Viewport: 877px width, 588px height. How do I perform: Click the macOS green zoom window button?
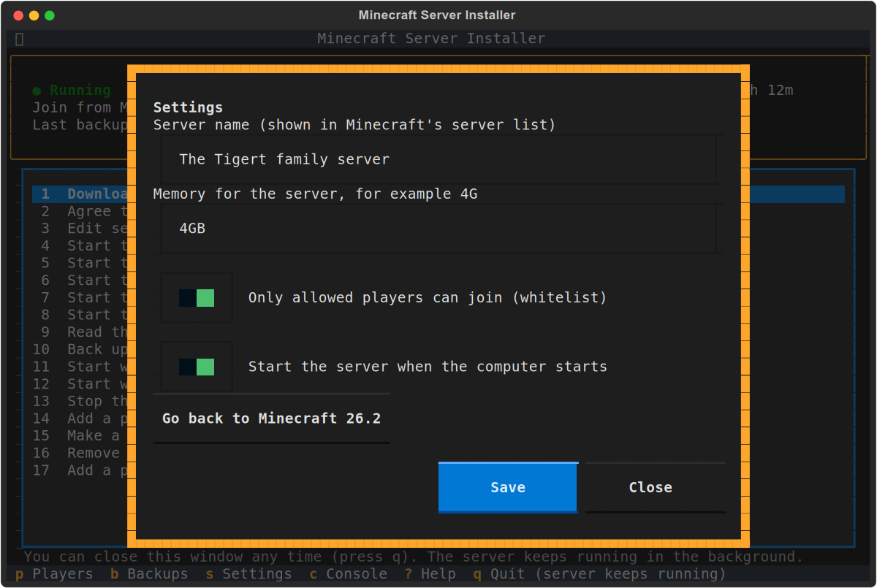pos(50,15)
